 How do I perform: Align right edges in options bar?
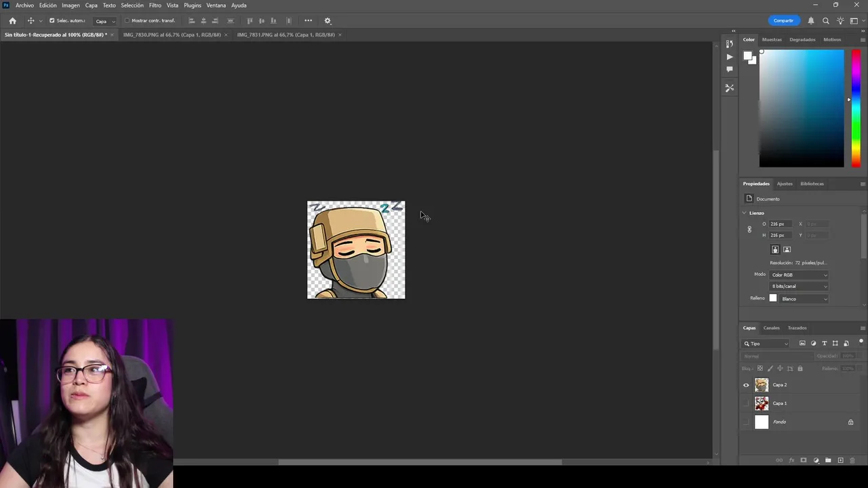[x=216, y=21]
